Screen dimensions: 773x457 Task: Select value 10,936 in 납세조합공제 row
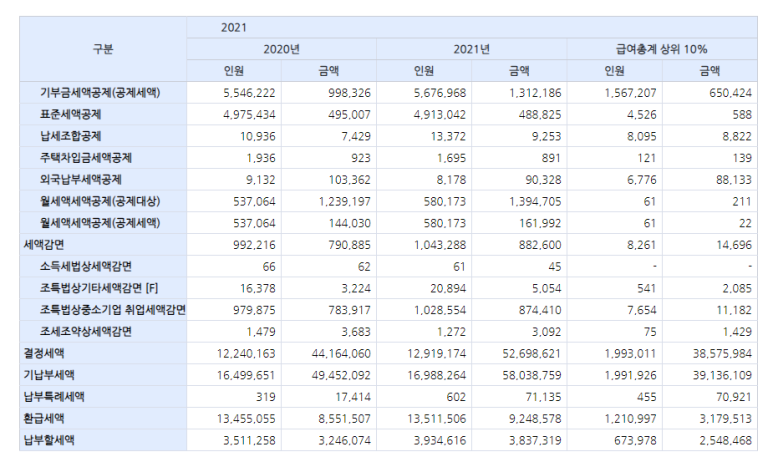click(x=258, y=136)
